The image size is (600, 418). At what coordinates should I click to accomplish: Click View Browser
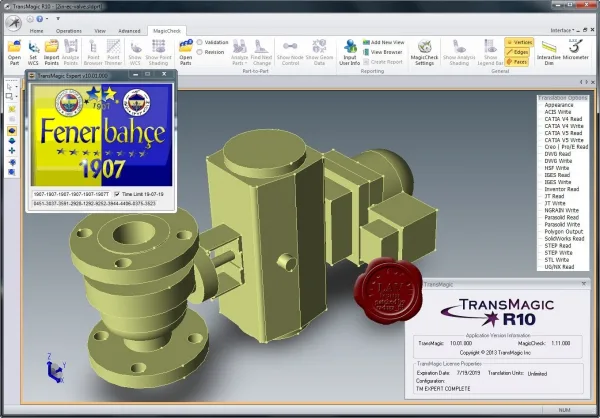coord(382,52)
